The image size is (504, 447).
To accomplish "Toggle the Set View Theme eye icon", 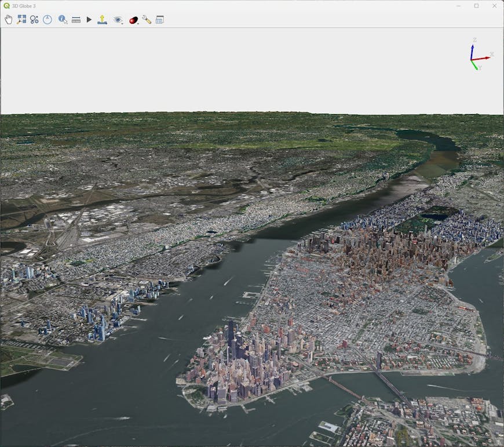I will pos(118,19).
